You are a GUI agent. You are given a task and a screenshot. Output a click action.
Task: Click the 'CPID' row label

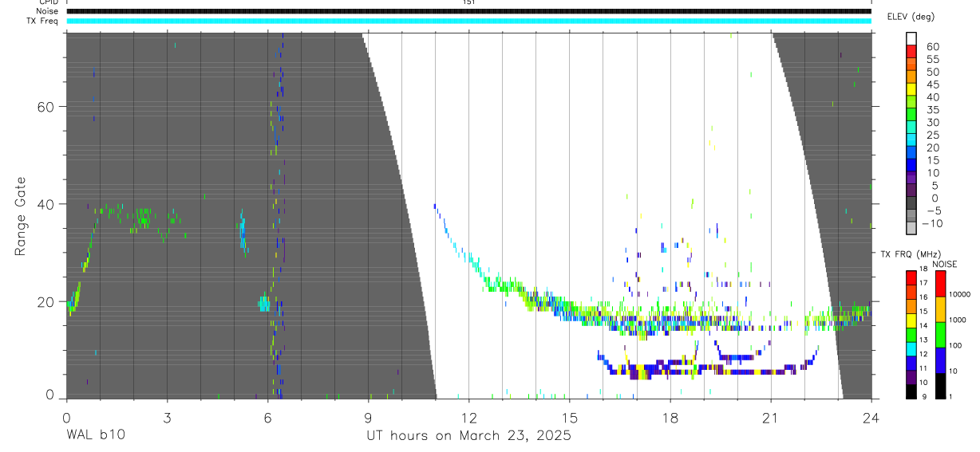click(48, 2)
